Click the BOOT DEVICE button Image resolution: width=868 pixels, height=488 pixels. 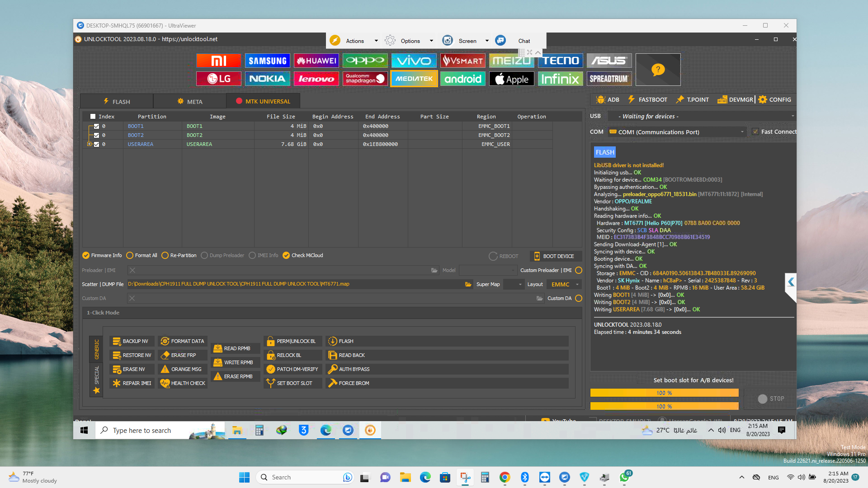(555, 256)
